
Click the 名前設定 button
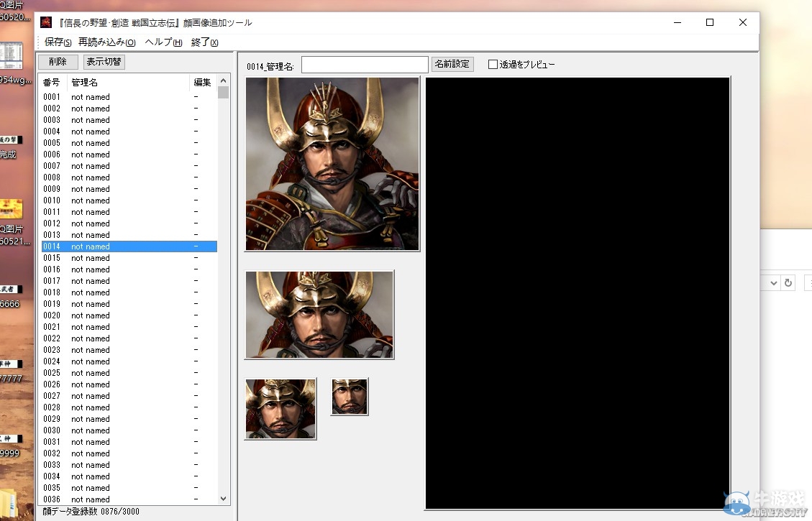(452, 64)
